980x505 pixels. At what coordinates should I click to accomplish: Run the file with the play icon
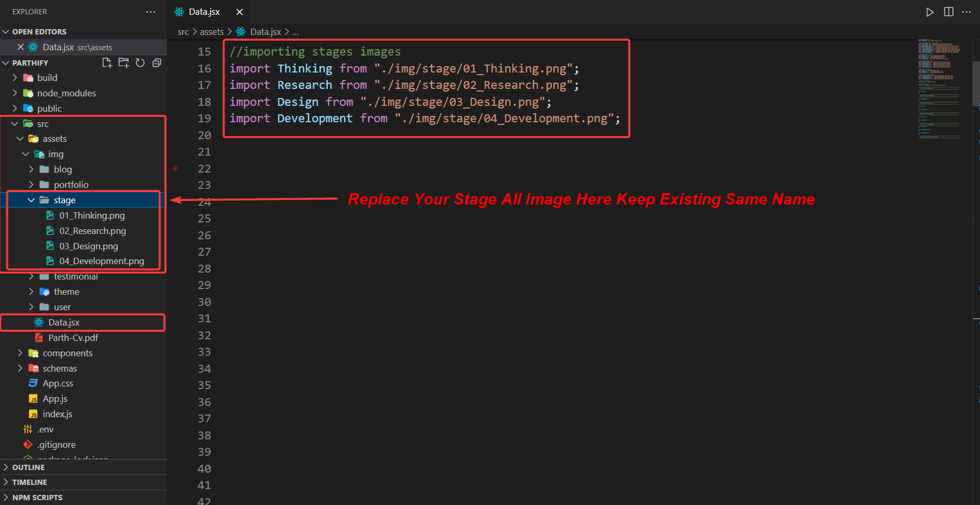click(x=930, y=12)
